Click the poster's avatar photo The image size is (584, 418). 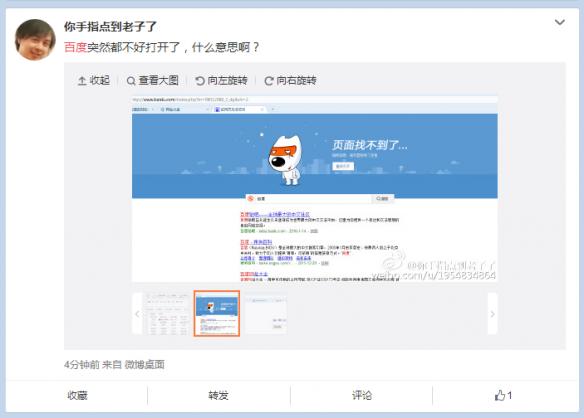coord(35,39)
